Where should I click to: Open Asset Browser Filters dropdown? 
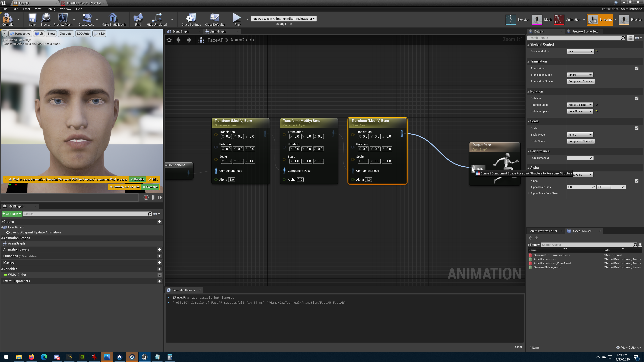(x=534, y=245)
